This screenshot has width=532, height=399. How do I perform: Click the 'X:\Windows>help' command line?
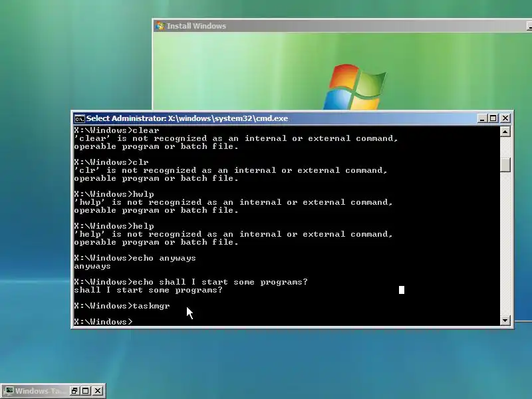click(114, 226)
